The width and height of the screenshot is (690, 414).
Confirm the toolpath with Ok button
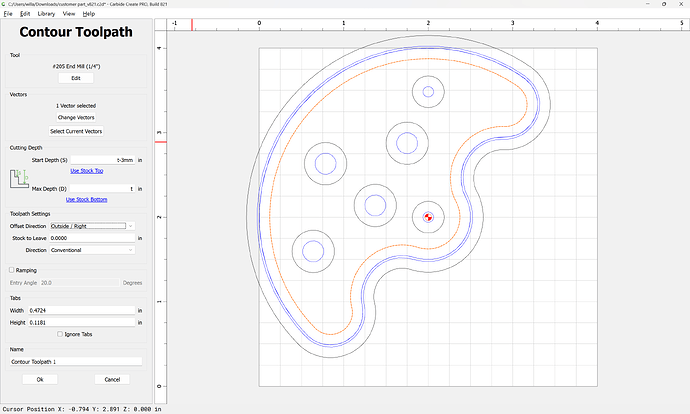pyautogui.click(x=40, y=380)
